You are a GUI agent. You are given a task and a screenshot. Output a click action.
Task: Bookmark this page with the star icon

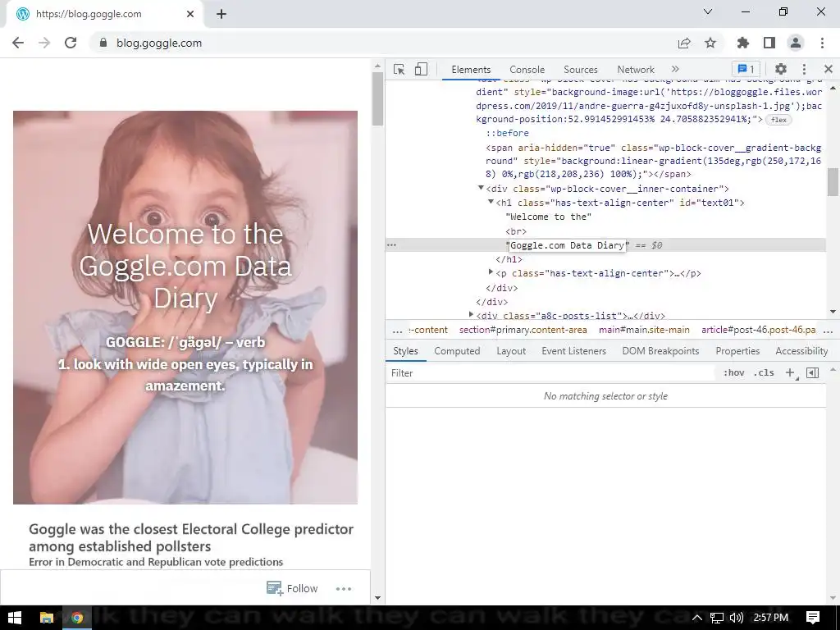click(710, 43)
